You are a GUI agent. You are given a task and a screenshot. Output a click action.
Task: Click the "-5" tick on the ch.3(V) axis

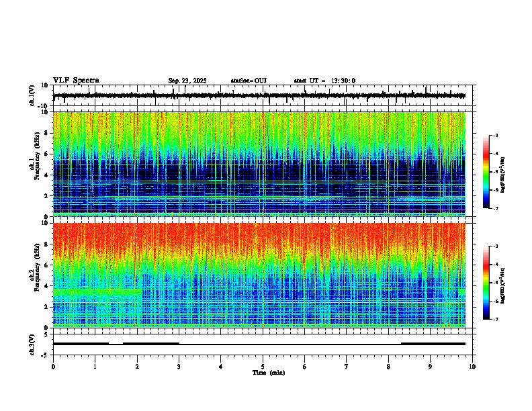click(45, 355)
